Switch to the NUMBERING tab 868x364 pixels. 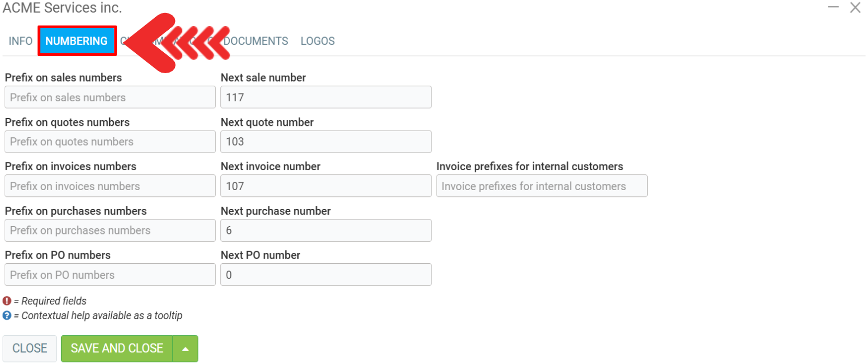tap(76, 41)
